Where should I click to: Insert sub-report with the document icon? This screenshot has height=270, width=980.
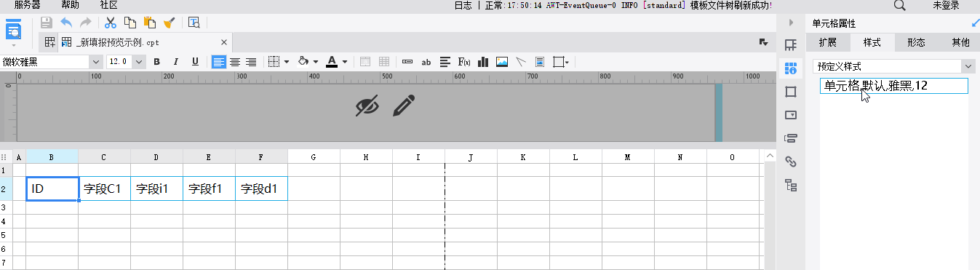(x=540, y=62)
